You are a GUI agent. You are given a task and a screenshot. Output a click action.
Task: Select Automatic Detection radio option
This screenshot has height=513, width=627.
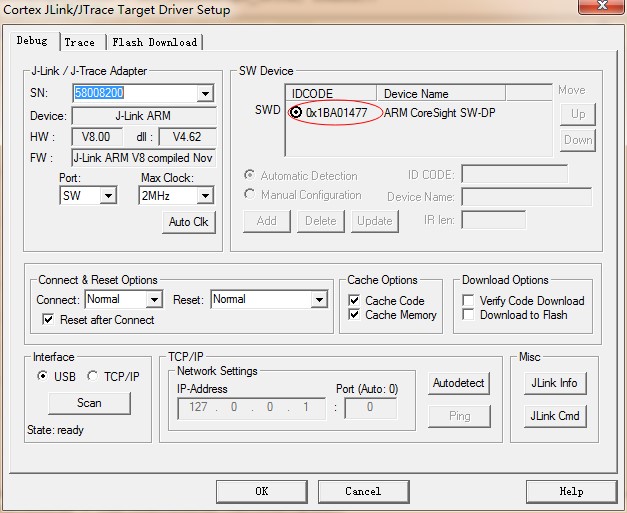pyautogui.click(x=250, y=175)
